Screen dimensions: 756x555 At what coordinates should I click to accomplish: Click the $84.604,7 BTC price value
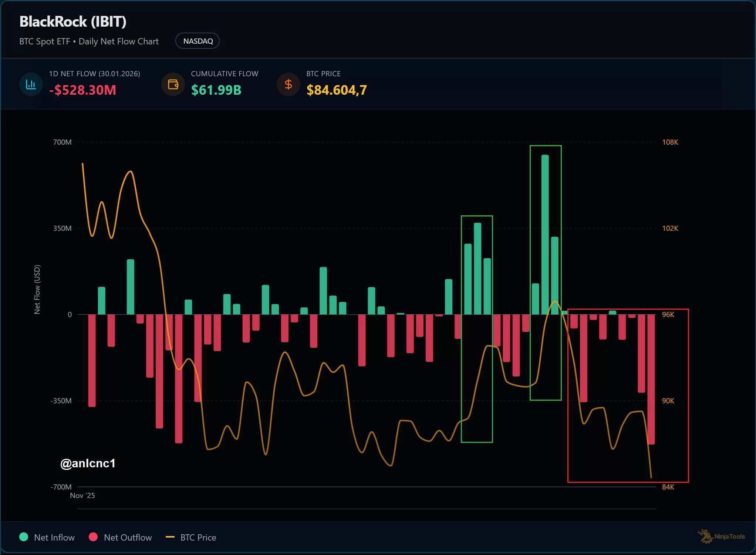pos(336,90)
